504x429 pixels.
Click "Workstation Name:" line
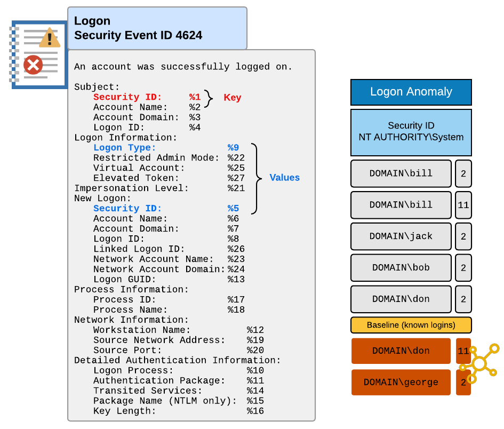[x=179, y=330]
